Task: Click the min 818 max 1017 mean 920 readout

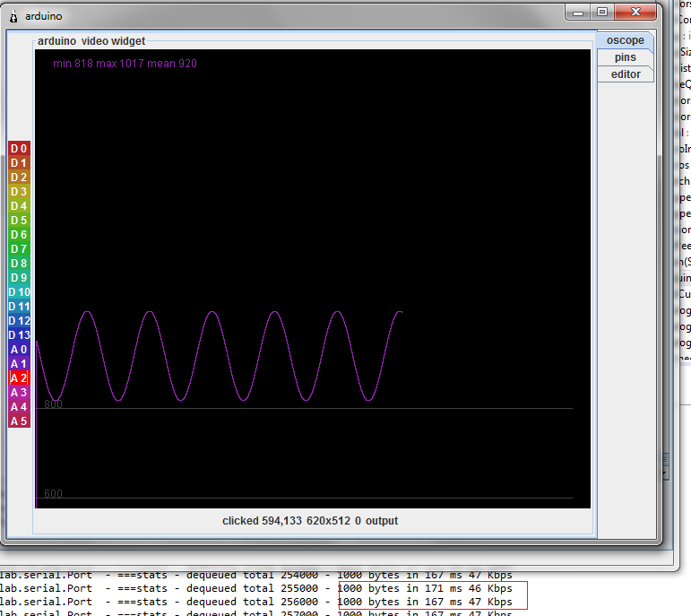Action: pos(125,64)
